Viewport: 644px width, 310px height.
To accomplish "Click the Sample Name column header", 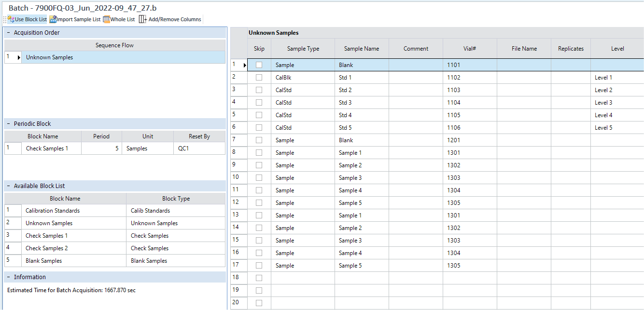I will point(362,49).
